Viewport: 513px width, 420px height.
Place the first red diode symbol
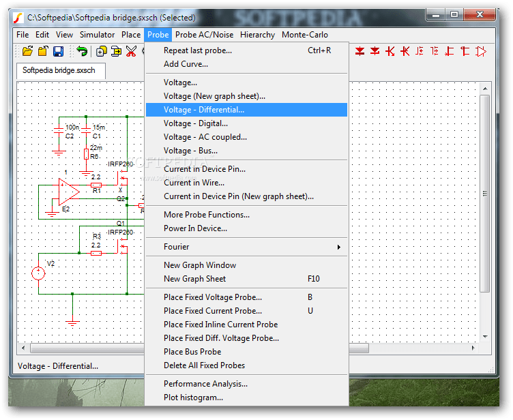(360, 51)
